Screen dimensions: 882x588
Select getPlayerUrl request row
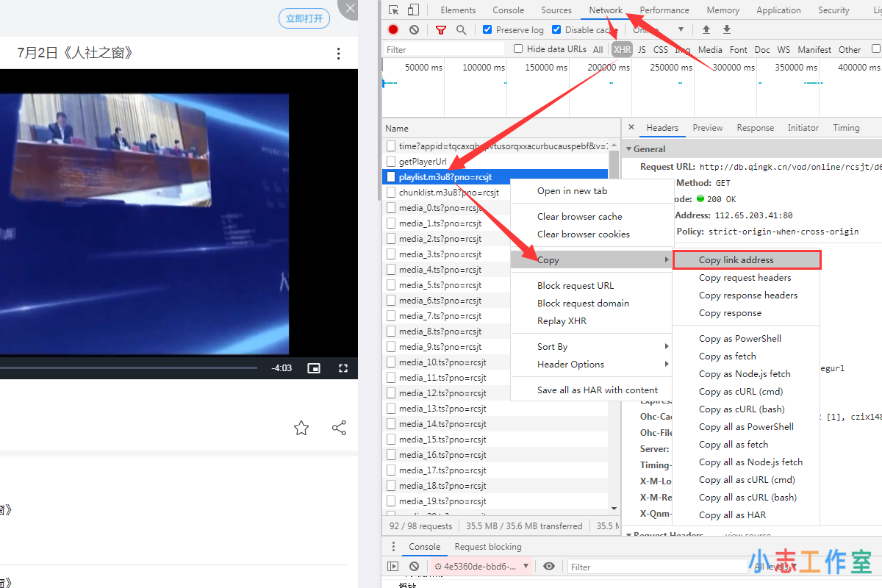point(496,162)
